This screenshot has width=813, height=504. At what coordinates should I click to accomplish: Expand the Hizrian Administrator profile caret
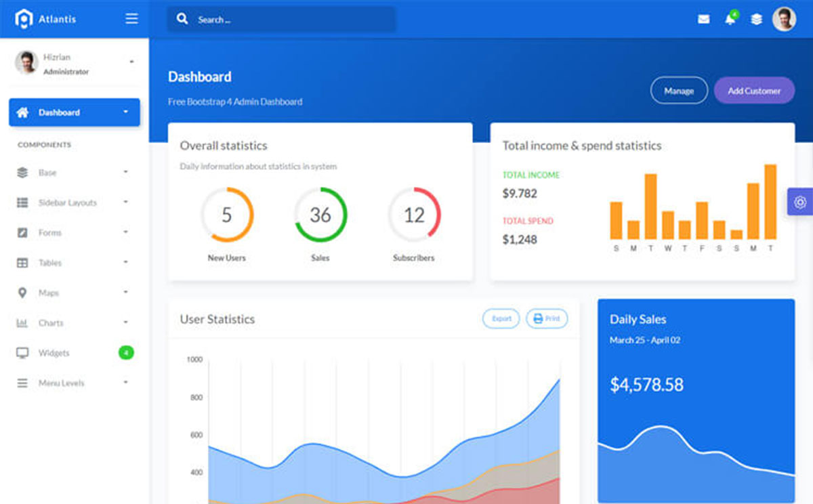tap(131, 62)
